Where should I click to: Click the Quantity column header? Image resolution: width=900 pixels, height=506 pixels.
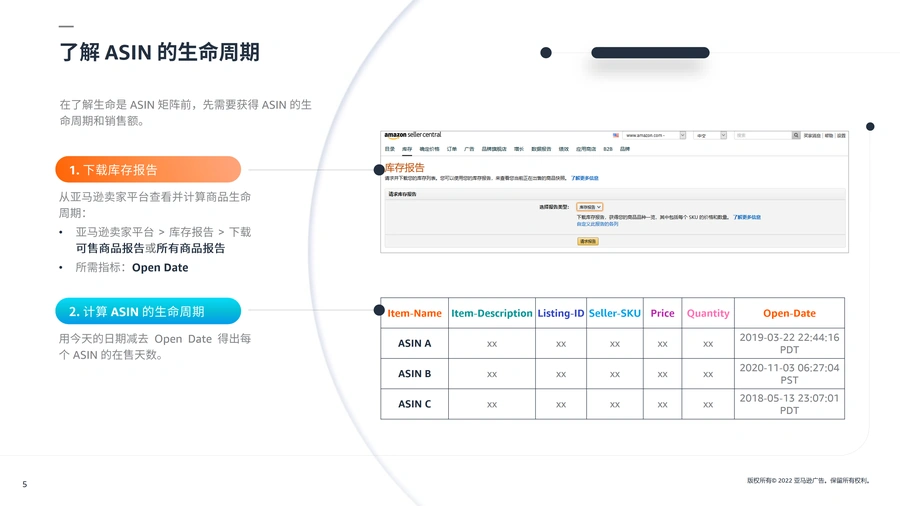click(708, 313)
